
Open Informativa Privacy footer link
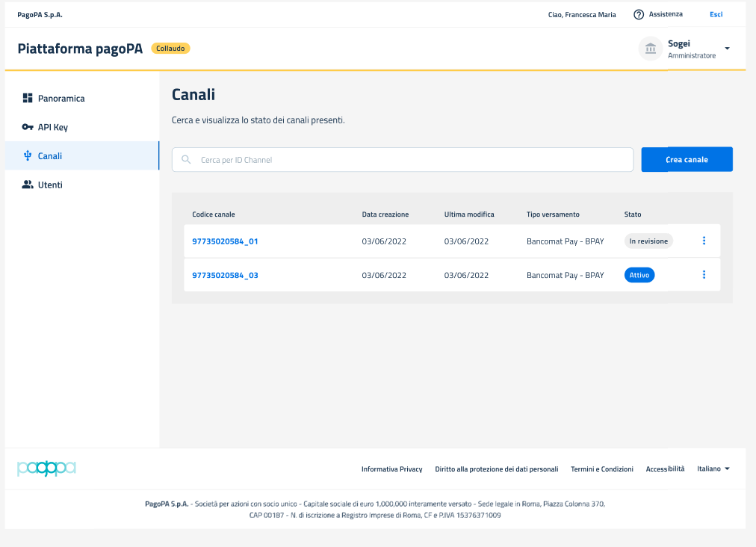coord(391,469)
